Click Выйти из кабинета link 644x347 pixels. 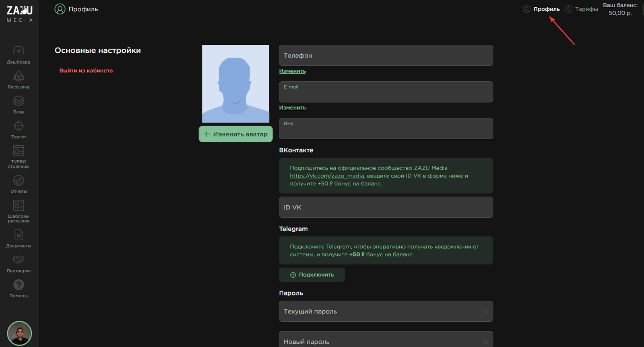pyautogui.click(x=86, y=70)
